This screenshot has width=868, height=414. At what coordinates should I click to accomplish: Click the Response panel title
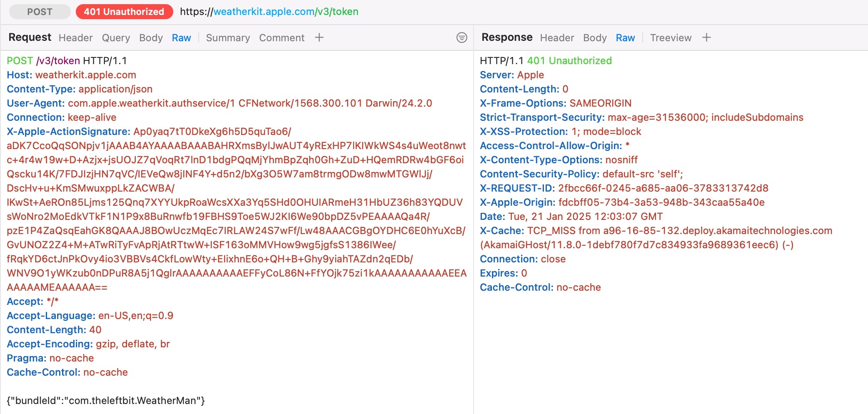507,37
